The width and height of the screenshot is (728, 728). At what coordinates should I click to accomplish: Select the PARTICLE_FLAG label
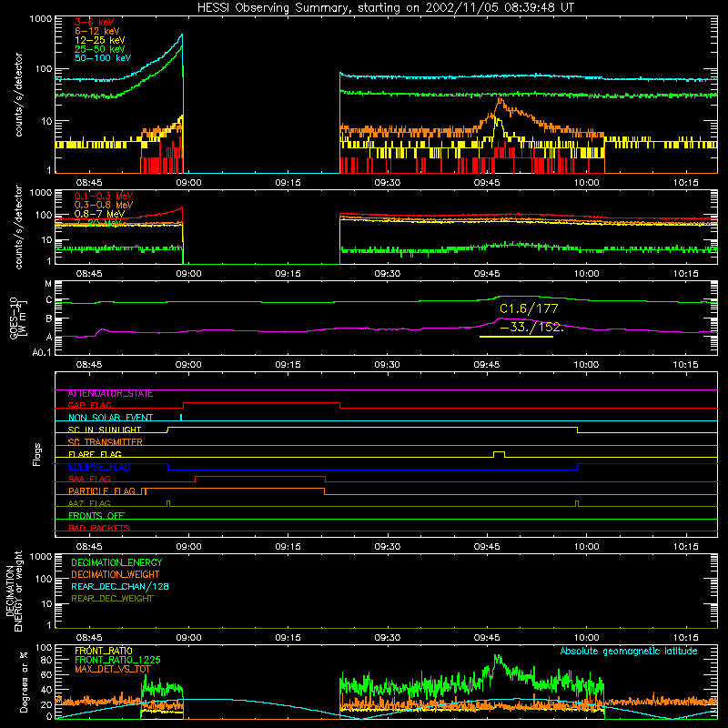pyautogui.click(x=102, y=491)
